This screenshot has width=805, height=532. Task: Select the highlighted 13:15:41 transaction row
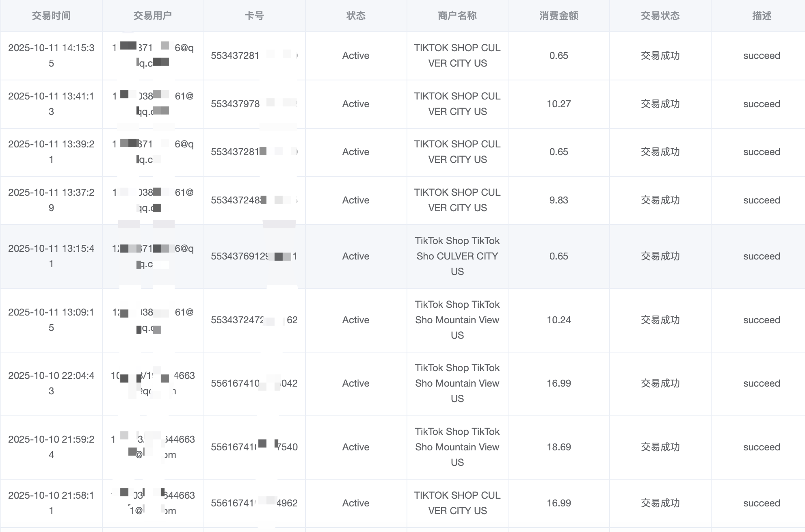pos(51,256)
